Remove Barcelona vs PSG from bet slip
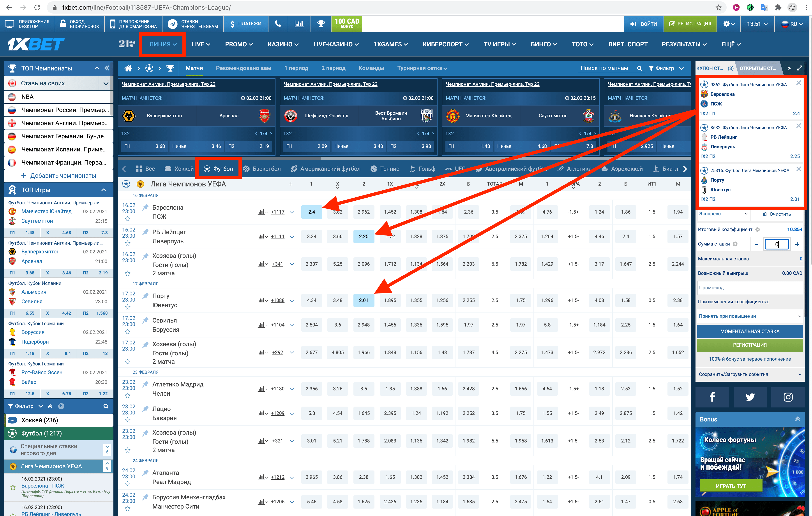This screenshot has height=516, width=812. 798,83
